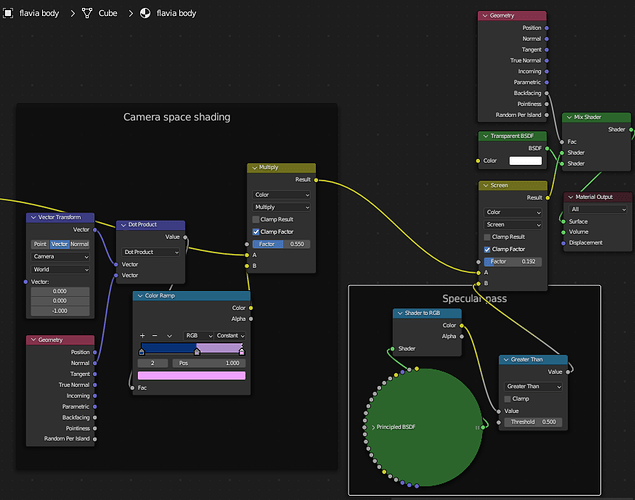Open Multiply blend mode dropdown
The height and width of the screenshot is (500, 635).
(x=281, y=207)
